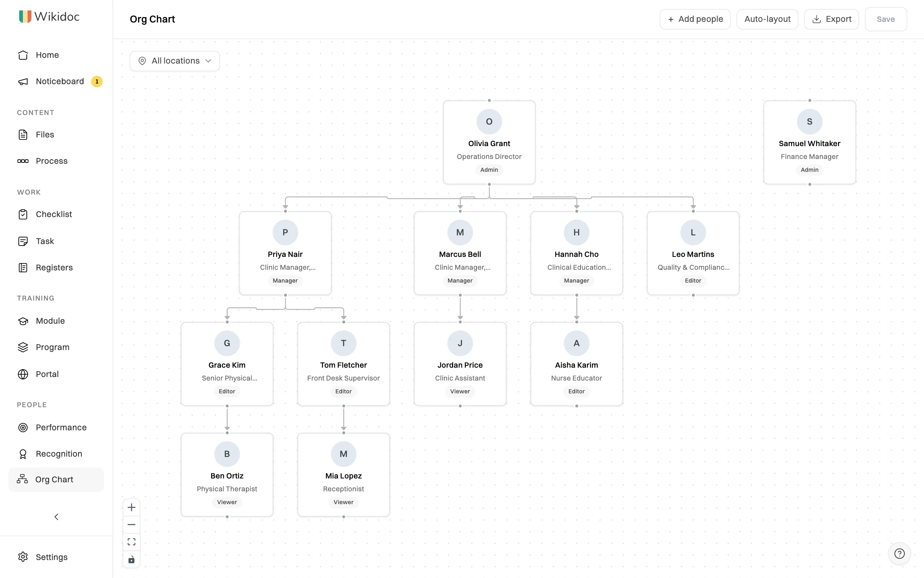Click the Registers sidebar icon
924x578 pixels.
pyautogui.click(x=23, y=267)
